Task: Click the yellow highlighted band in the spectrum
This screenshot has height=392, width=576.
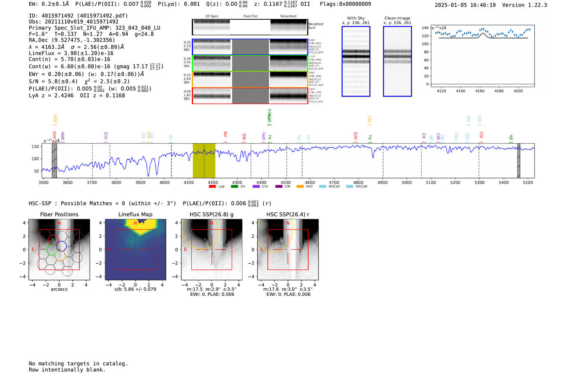Action: (204, 160)
